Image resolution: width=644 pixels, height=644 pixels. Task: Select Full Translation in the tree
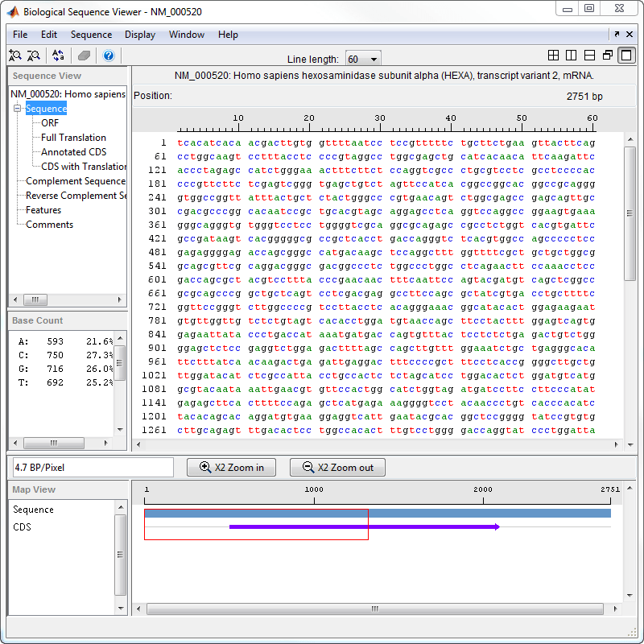coord(73,137)
